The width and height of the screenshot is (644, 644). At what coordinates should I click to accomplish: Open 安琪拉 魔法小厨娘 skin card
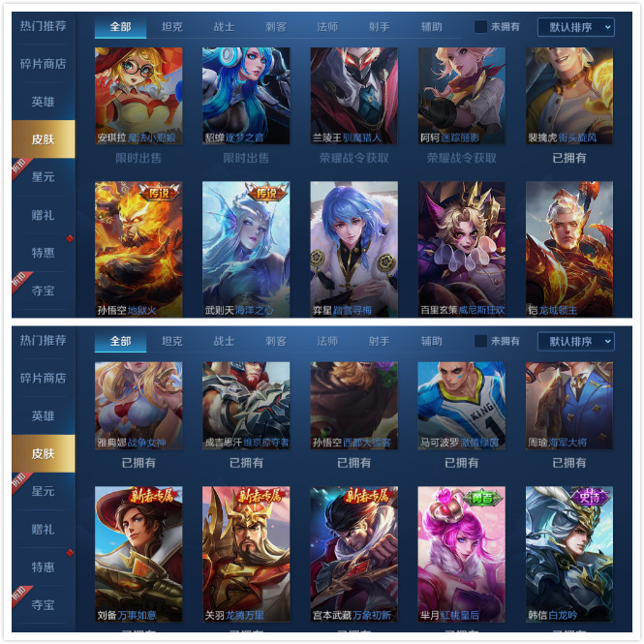pos(138,96)
